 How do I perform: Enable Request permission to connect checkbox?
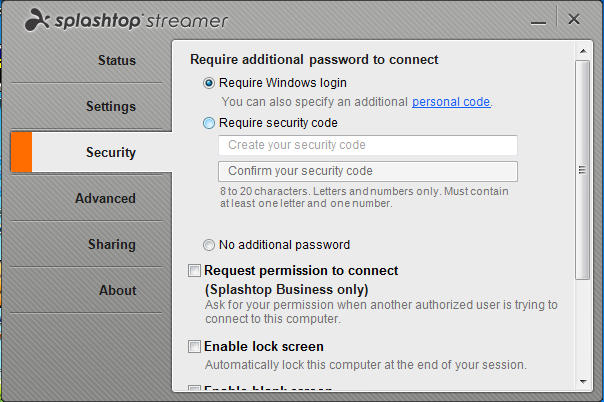[x=195, y=271]
